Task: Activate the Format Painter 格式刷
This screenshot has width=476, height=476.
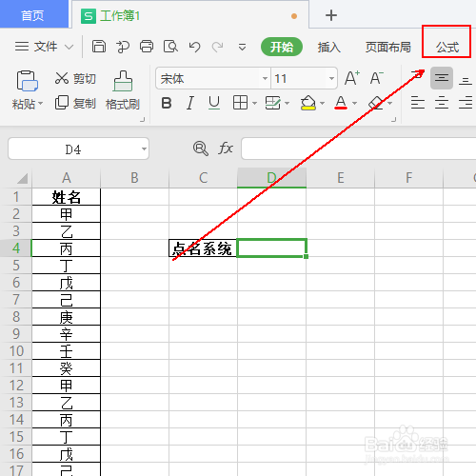Action: click(123, 90)
